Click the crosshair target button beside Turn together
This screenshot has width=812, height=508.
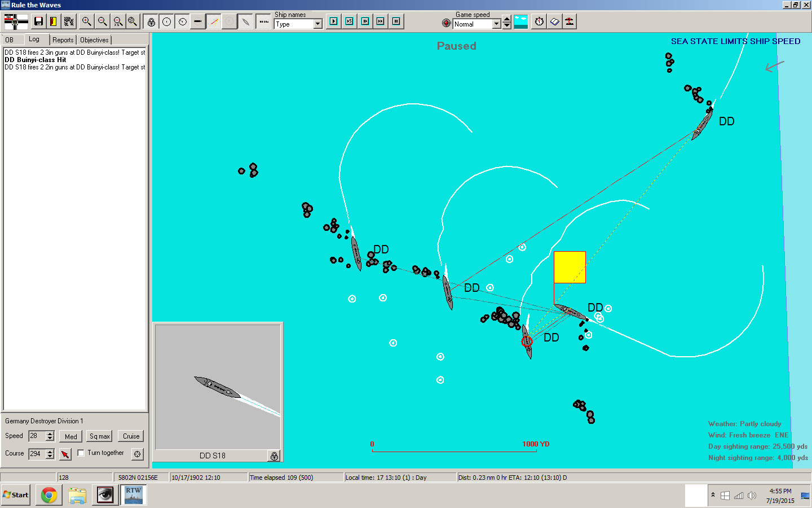point(137,454)
